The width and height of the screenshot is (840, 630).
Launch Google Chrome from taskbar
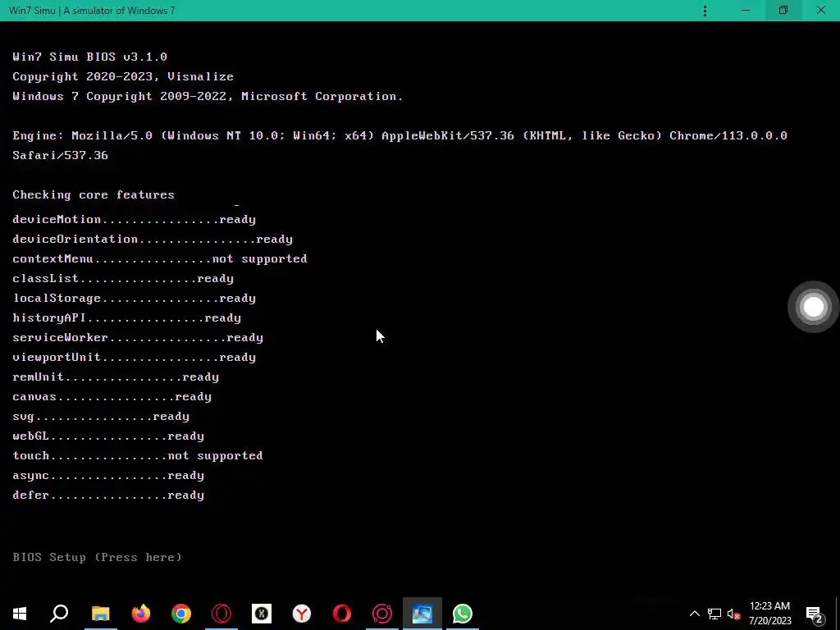click(x=181, y=614)
